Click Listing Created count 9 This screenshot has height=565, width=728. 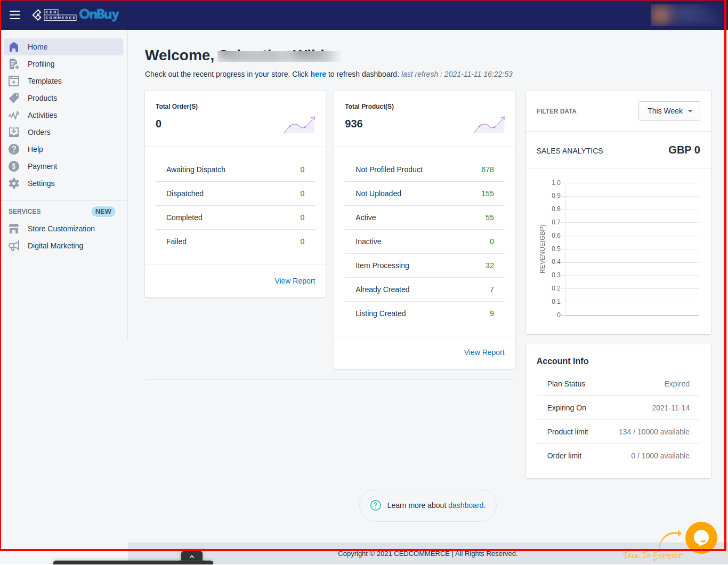[x=492, y=313]
